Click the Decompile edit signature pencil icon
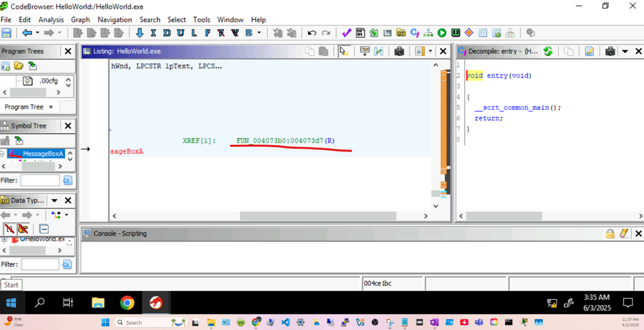644x330 pixels. [x=590, y=51]
